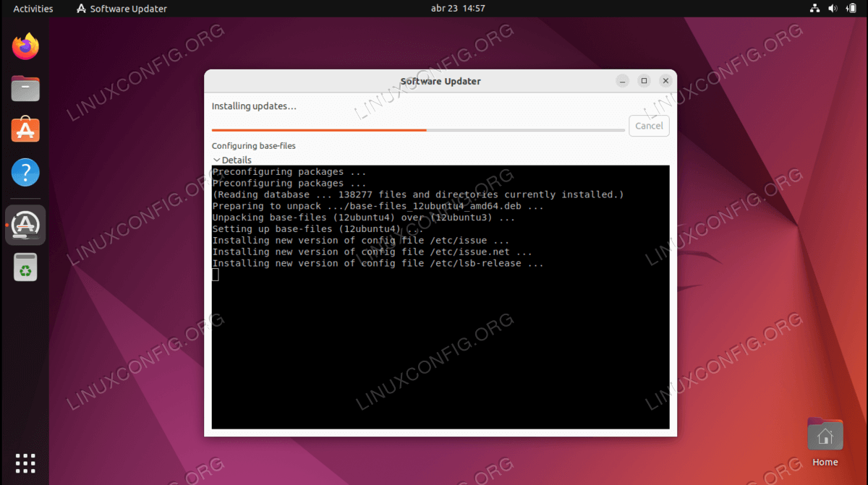Screen dimensions: 868x485
Task: Maximize the Software Updater window
Action: pos(644,81)
